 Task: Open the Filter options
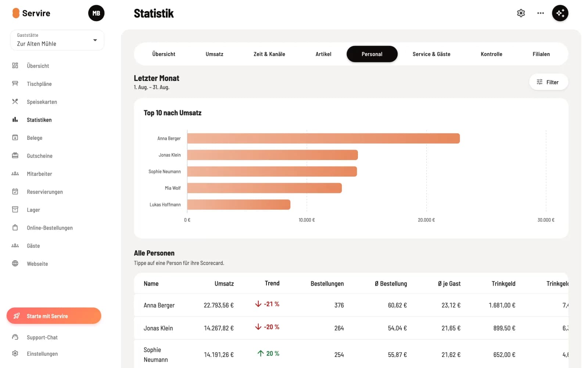(x=548, y=82)
